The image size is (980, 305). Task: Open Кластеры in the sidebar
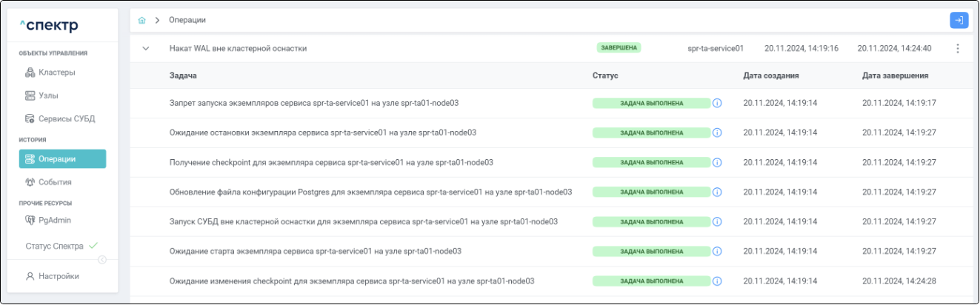coord(56,73)
